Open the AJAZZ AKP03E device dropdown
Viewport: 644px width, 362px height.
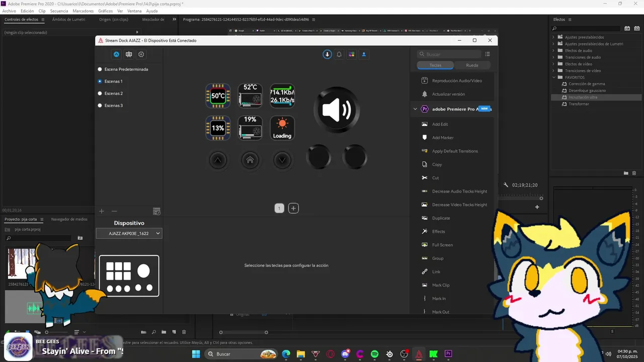129,233
